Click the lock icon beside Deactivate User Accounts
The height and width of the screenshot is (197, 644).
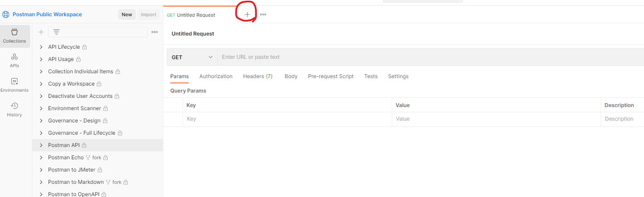coord(117,96)
